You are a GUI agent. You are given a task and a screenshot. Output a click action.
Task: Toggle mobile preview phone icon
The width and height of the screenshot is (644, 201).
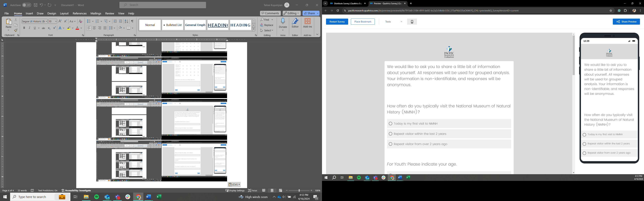point(412,22)
